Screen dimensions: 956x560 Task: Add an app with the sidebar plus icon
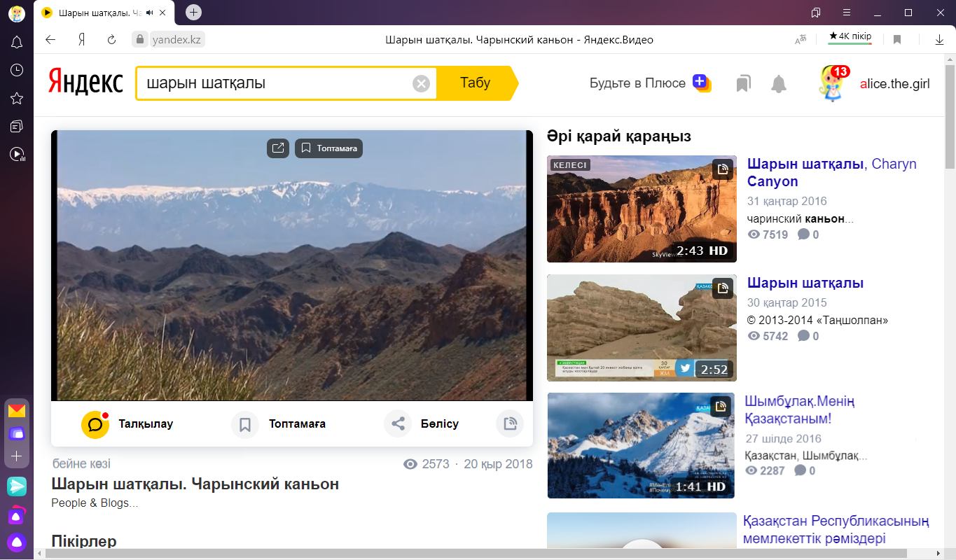tap(17, 456)
